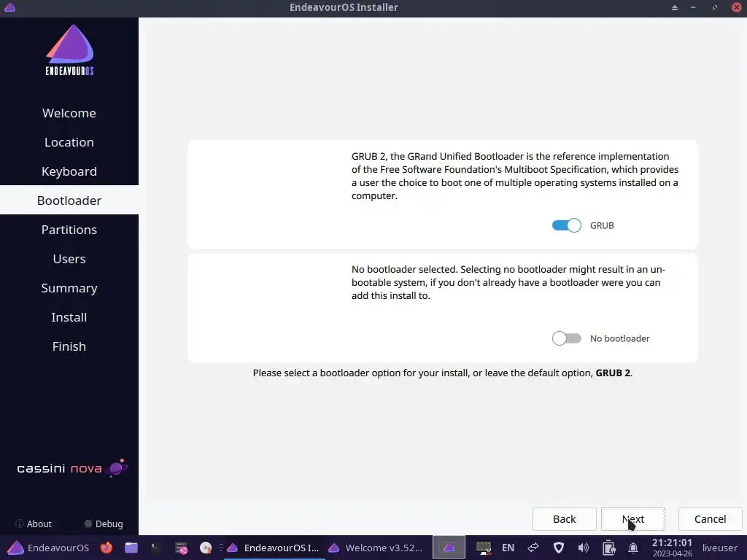Open the shield security tray icon

[558, 548]
